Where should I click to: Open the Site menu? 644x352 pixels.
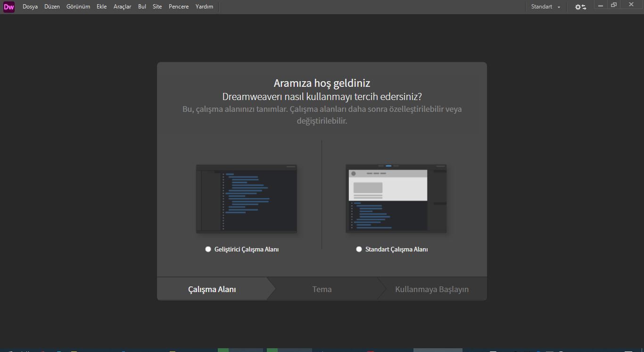pos(157,7)
